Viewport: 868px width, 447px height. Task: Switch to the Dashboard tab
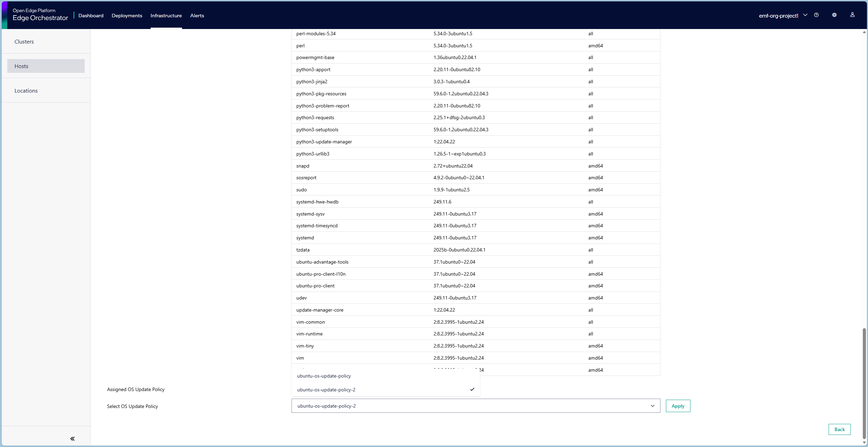90,16
